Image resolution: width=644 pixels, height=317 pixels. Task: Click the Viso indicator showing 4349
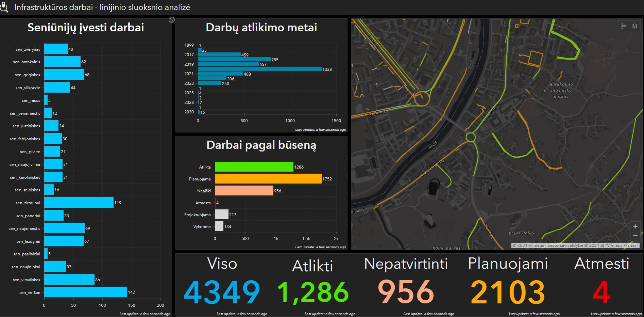222,292
